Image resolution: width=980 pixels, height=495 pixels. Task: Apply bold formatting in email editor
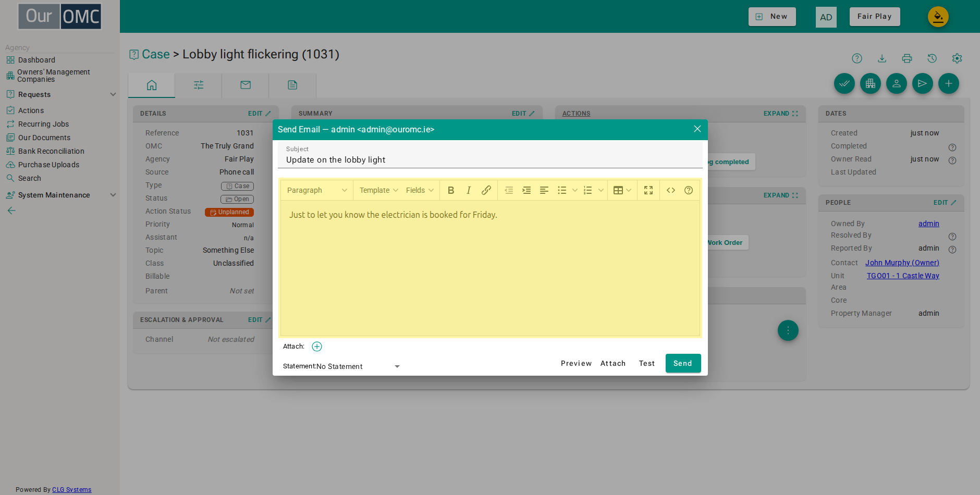[x=451, y=190]
